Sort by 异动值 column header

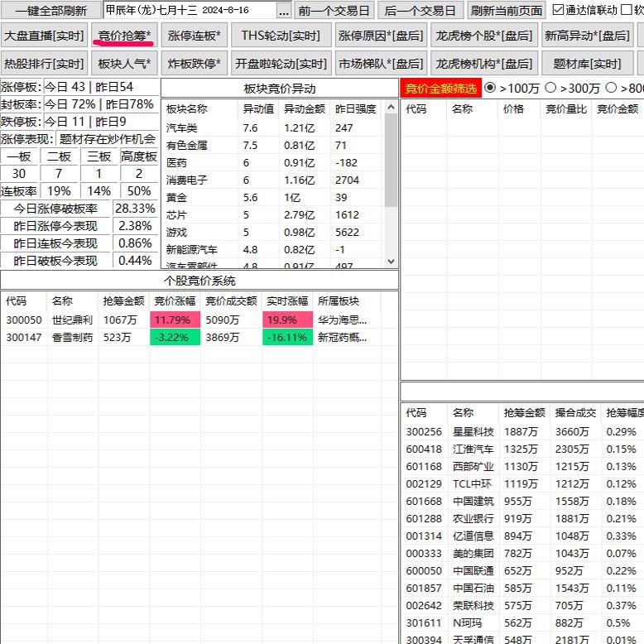click(258, 108)
